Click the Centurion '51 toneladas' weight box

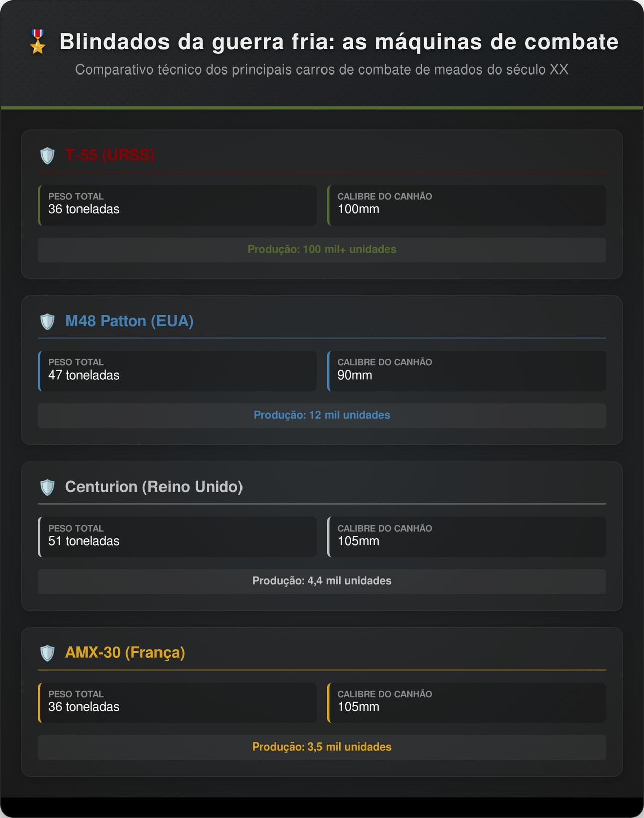[x=178, y=537]
